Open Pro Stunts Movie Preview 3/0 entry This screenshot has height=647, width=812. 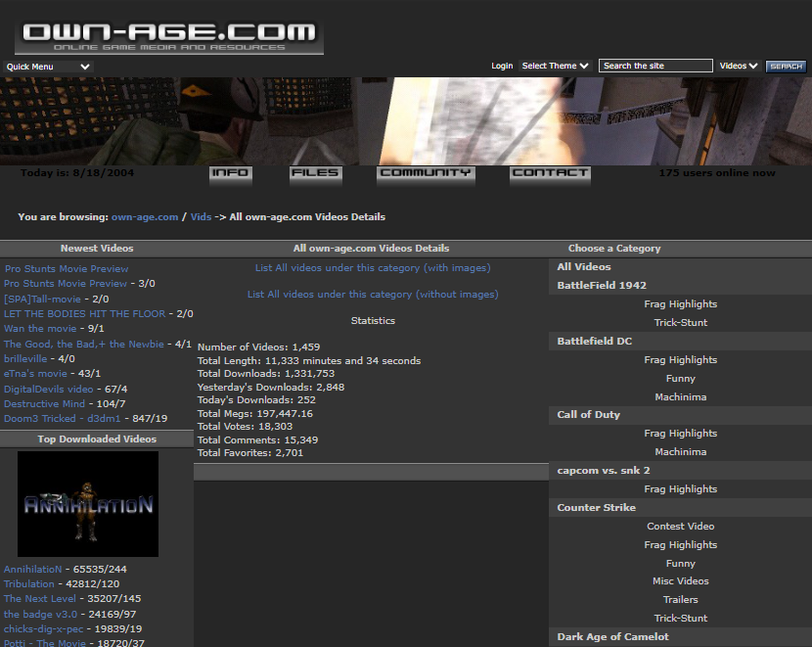(66, 283)
